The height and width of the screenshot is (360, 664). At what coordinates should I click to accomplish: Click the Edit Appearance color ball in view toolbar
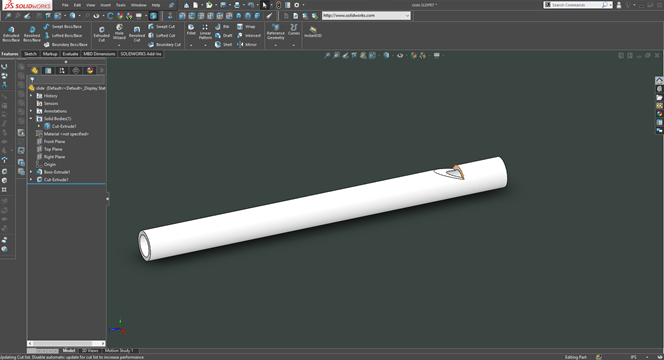(414, 55)
